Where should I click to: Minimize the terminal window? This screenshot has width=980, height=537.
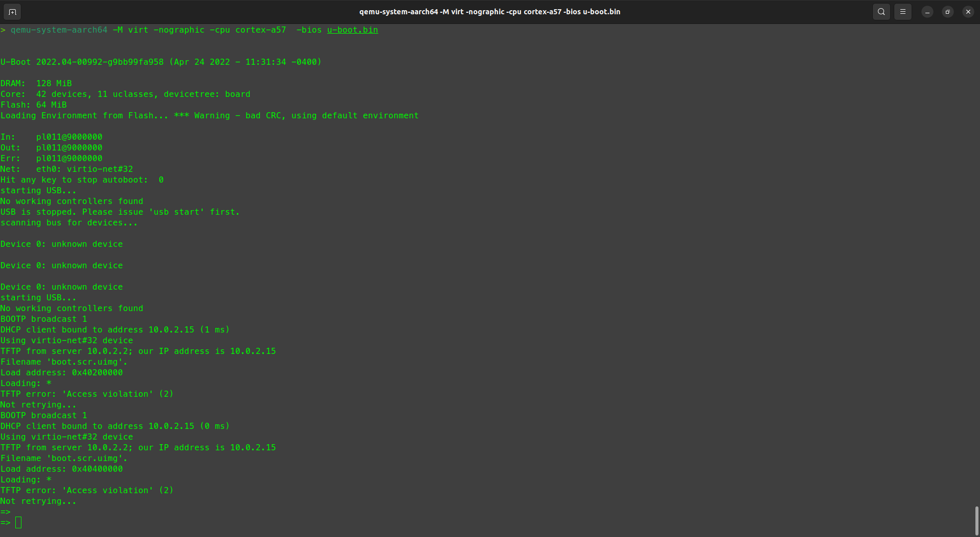927,12
